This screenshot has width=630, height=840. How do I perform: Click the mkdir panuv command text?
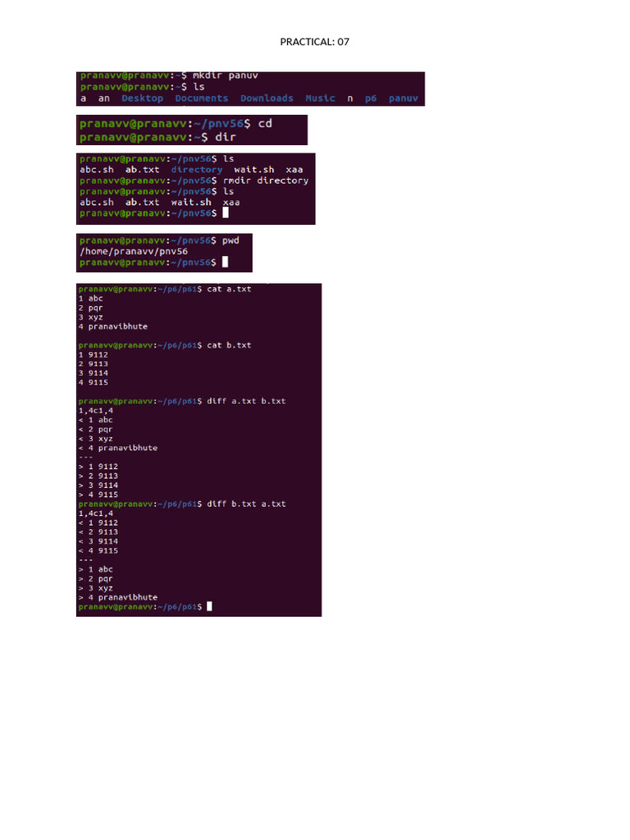coord(225,75)
